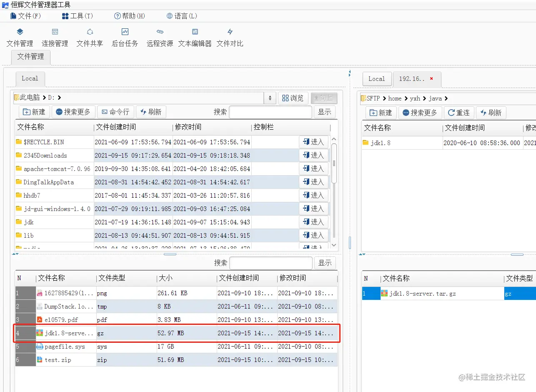Click 命令行 to open command line
This screenshot has width=536, height=392.
coord(115,112)
